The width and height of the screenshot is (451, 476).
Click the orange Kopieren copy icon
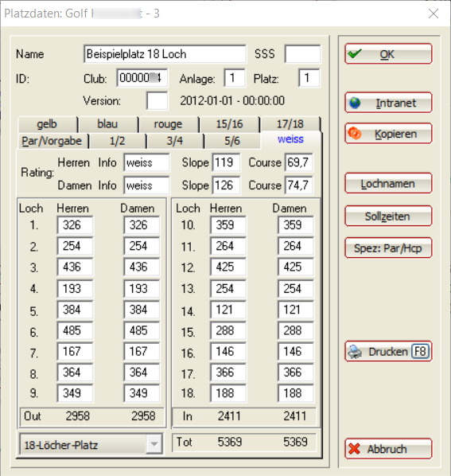pyautogui.click(x=355, y=134)
